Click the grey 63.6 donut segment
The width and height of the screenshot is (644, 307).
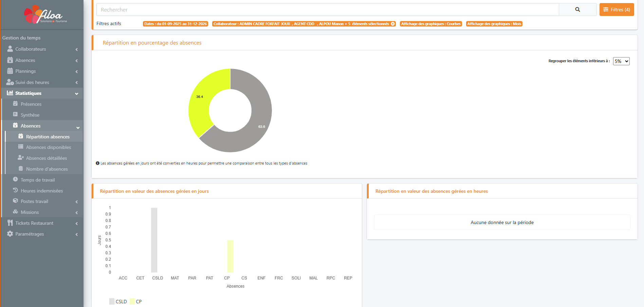click(260, 122)
